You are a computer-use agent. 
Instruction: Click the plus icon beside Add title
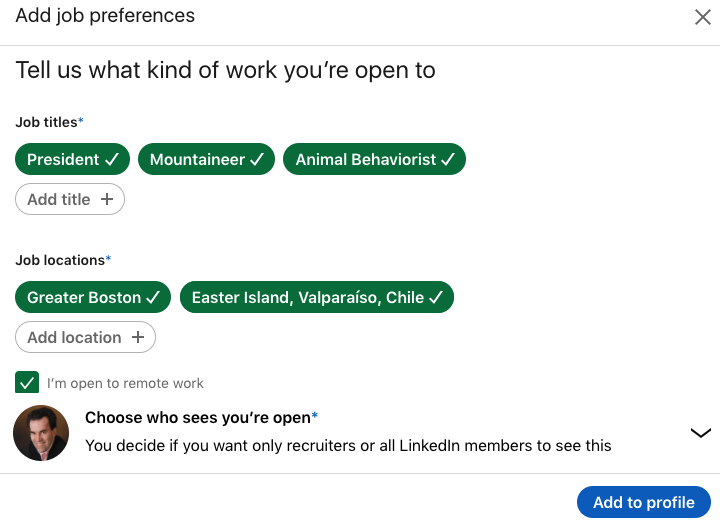point(107,199)
